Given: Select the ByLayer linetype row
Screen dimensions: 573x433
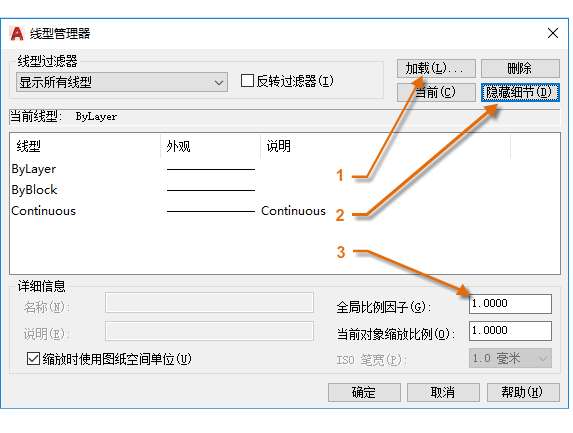Looking at the screenshot, I should 285,169.
